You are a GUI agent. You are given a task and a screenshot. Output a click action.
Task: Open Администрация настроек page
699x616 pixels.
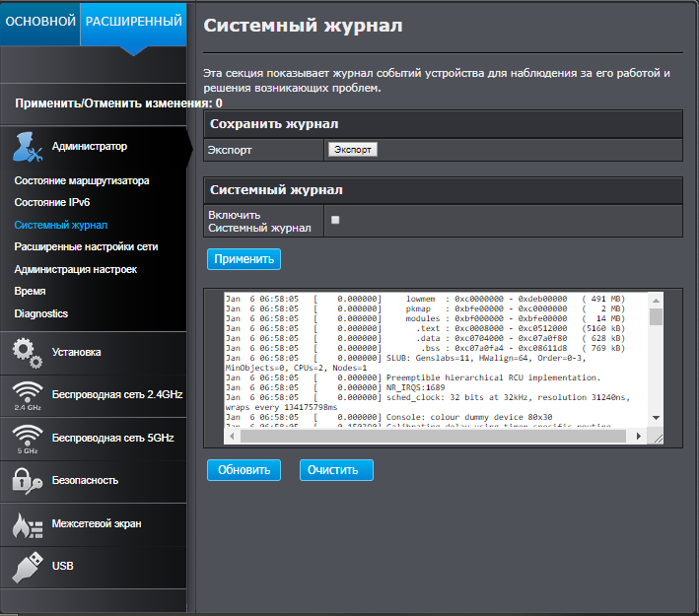pos(75,269)
